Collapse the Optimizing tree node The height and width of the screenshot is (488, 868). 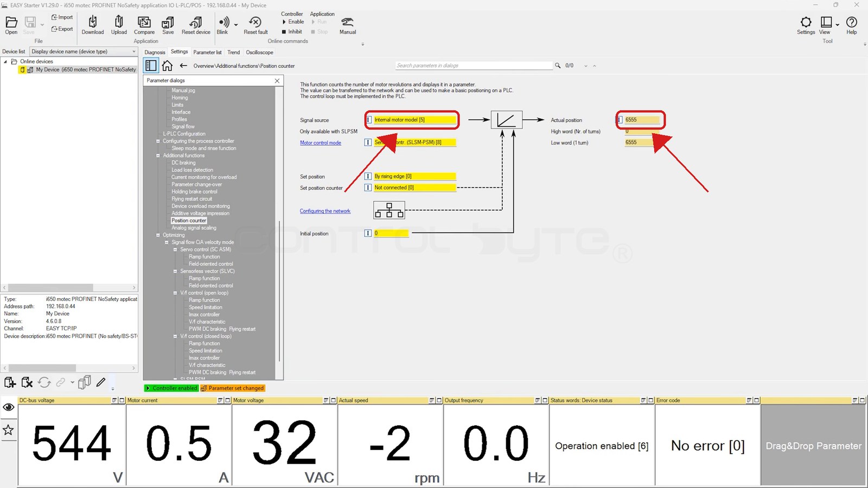point(158,235)
